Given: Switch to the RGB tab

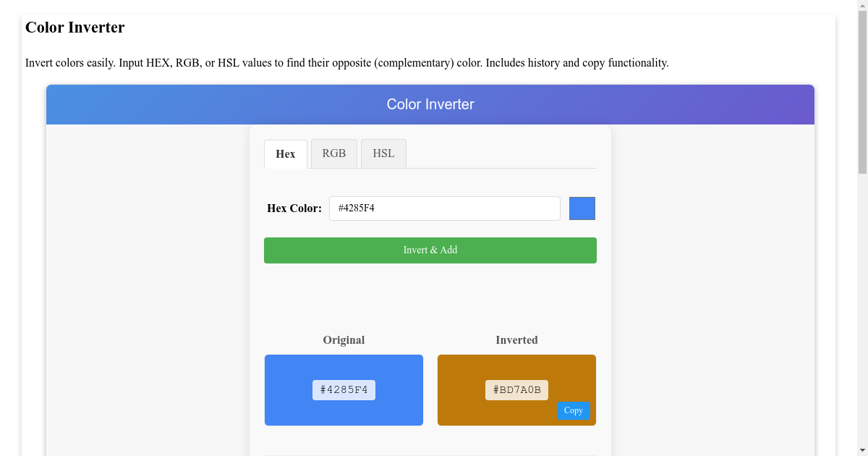Looking at the screenshot, I should pyautogui.click(x=334, y=153).
